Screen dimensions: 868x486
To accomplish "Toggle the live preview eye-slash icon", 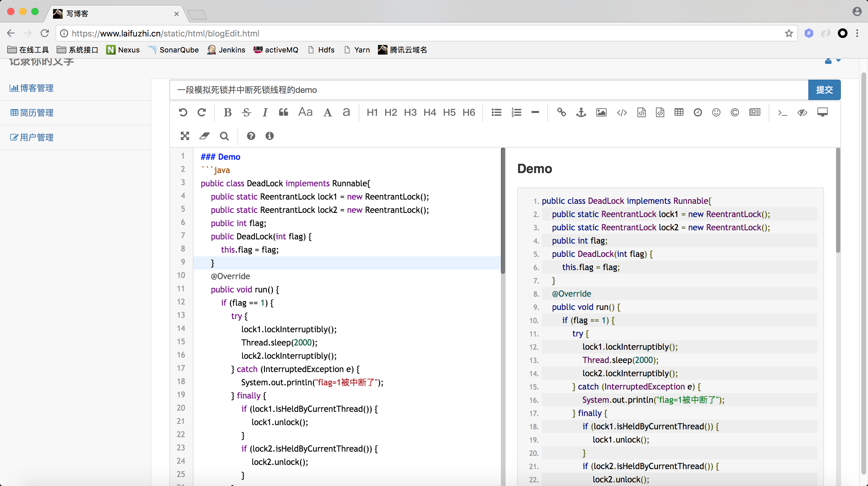I will (802, 112).
